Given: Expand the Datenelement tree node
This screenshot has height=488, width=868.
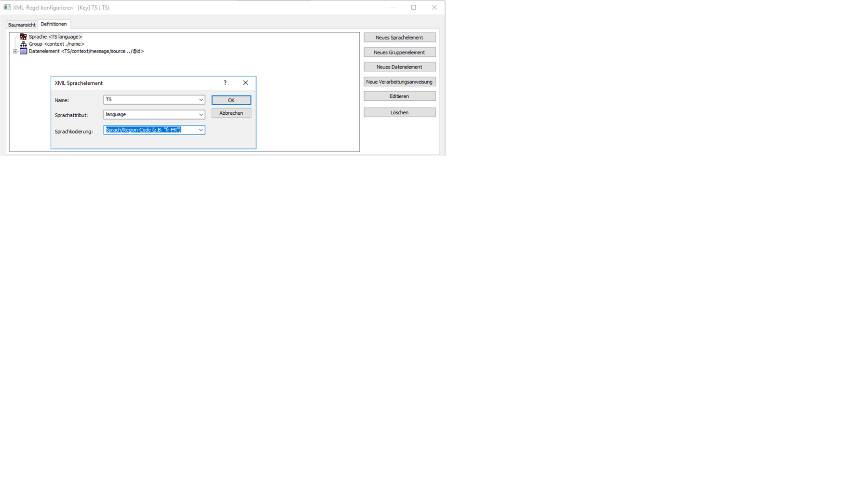Looking at the screenshot, I should click(15, 51).
